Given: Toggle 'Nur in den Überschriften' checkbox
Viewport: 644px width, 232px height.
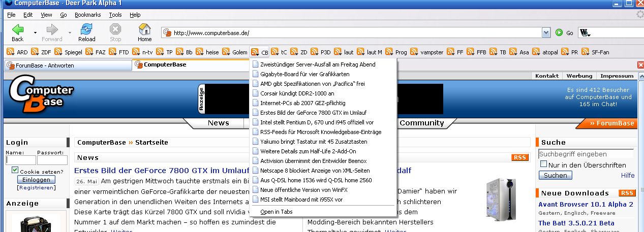Looking at the screenshot, I should pos(544,164).
